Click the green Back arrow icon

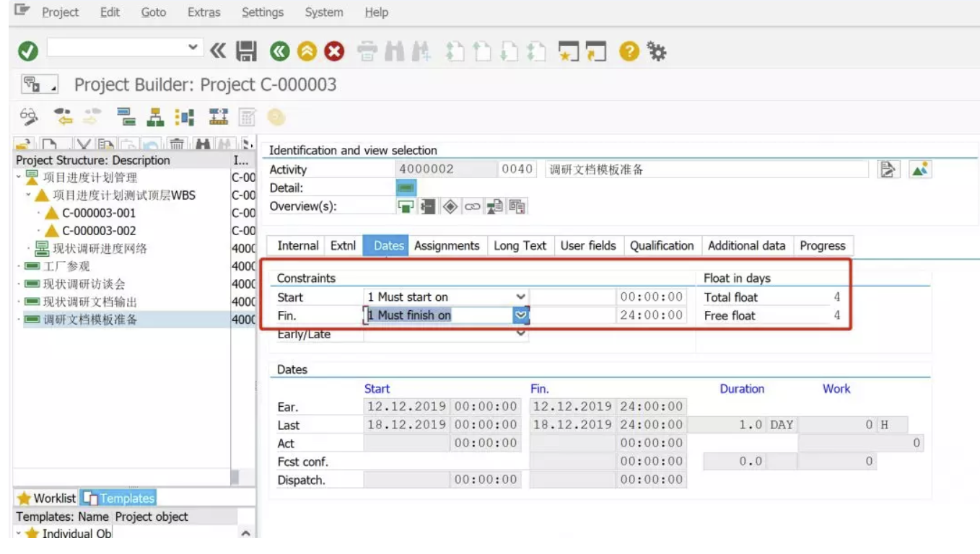point(279,51)
